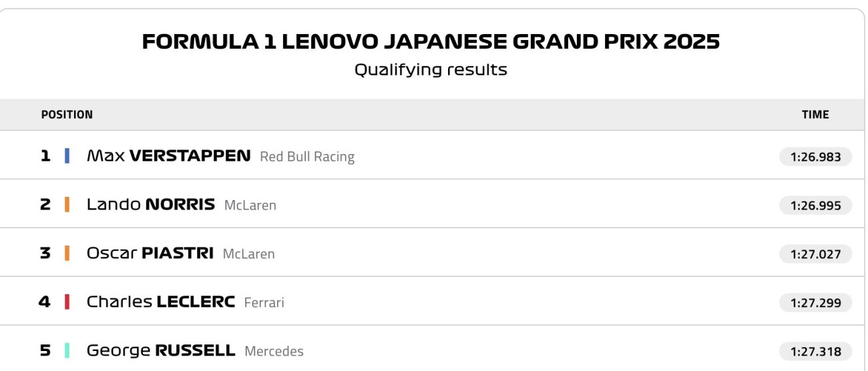Image resolution: width=868 pixels, height=371 pixels.
Task: Click the POSITION column header
Action: click(67, 115)
